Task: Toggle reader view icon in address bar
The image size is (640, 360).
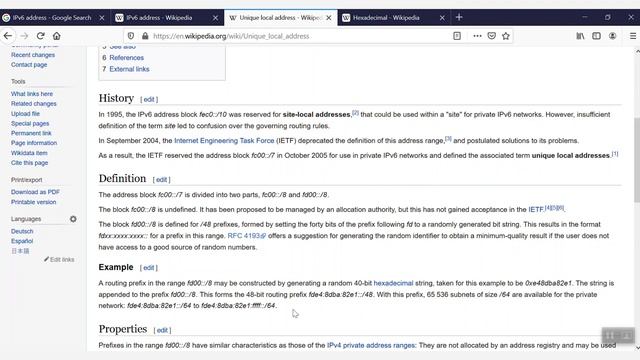Action: click(x=457, y=36)
